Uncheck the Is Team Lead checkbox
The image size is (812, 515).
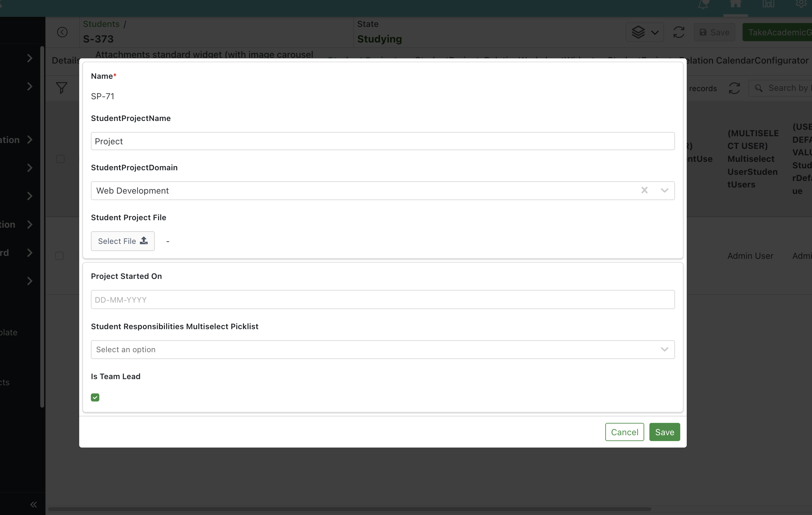coord(95,397)
